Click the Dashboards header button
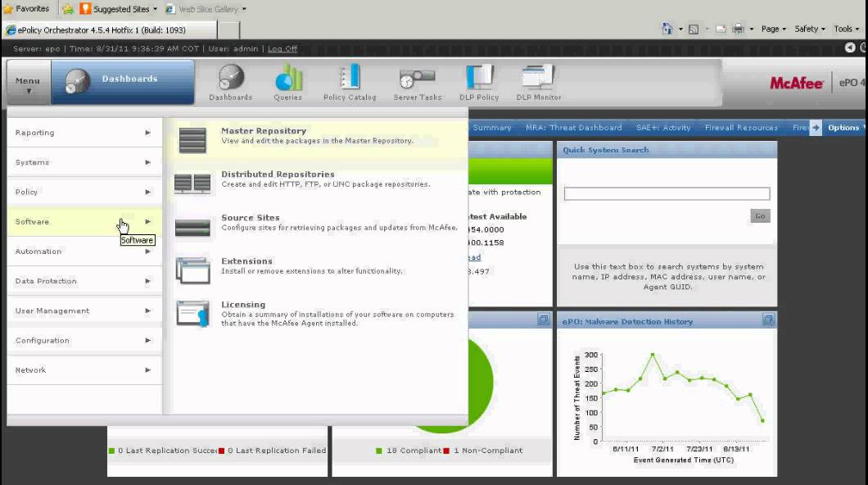Viewport: 868px width, 485px height. [x=122, y=82]
